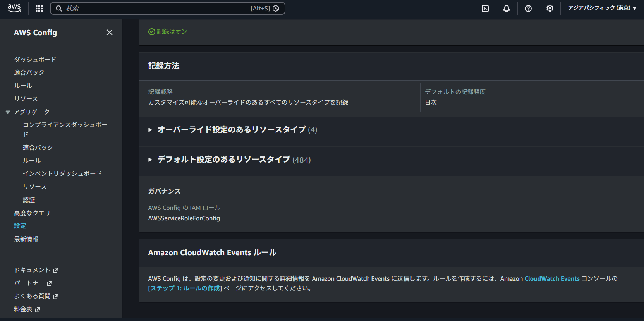Open the notifications bell icon
644x321 pixels.
point(506,9)
